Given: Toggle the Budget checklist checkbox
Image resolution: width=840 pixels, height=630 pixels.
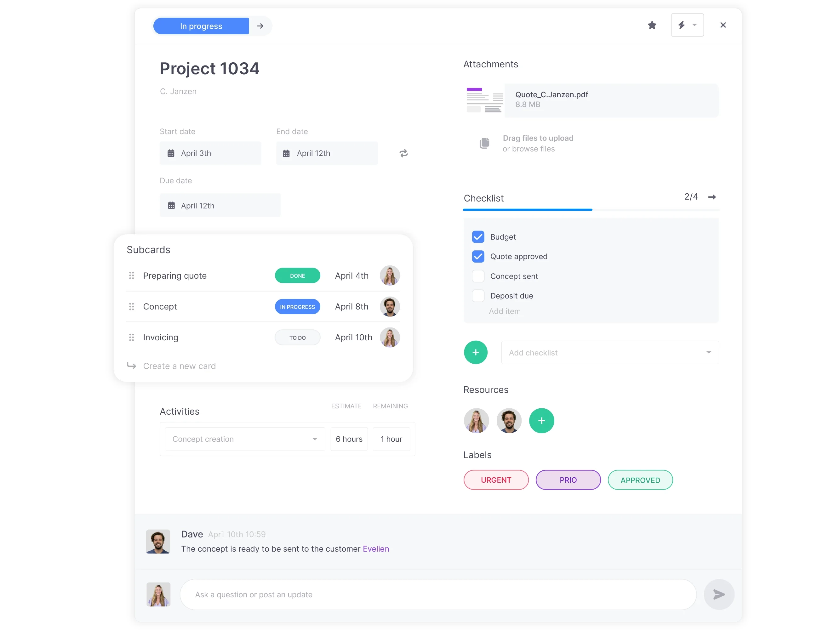Looking at the screenshot, I should [478, 236].
